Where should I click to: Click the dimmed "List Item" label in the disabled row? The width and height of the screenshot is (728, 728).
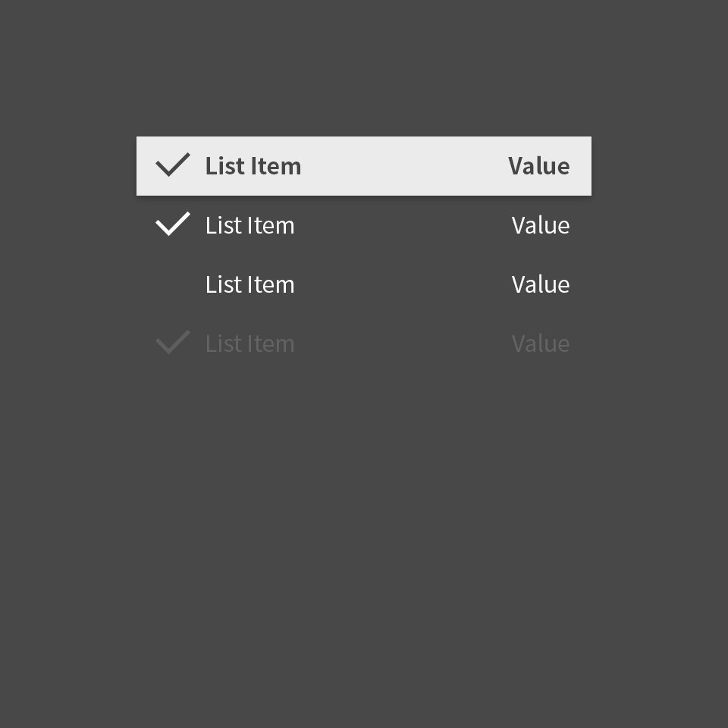(x=249, y=344)
